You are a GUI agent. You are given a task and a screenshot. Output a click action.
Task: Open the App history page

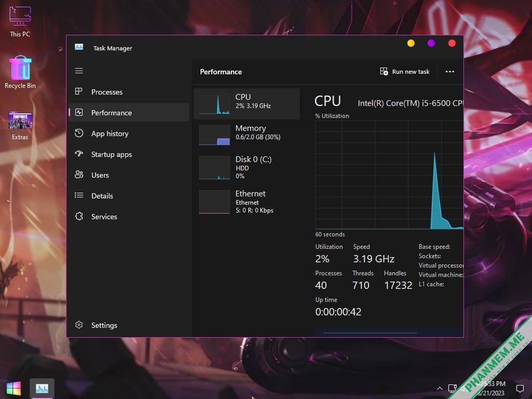110,134
